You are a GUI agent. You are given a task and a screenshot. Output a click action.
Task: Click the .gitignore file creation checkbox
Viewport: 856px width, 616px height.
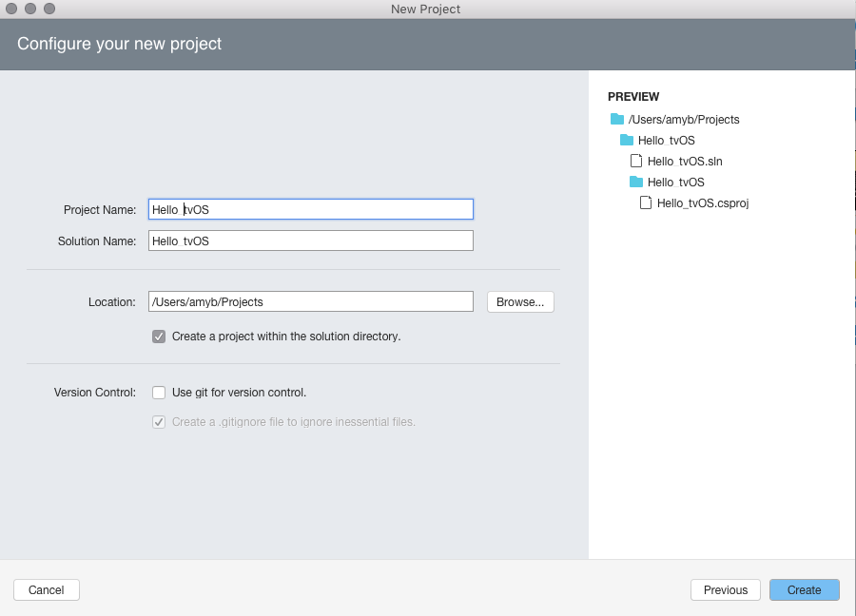[x=159, y=422]
